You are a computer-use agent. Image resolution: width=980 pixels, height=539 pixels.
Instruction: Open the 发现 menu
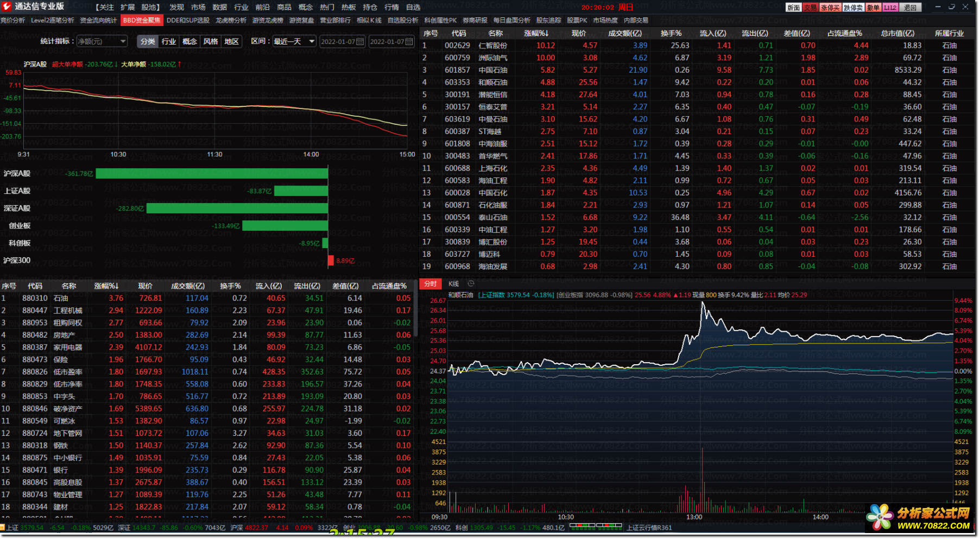click(176, 7)
